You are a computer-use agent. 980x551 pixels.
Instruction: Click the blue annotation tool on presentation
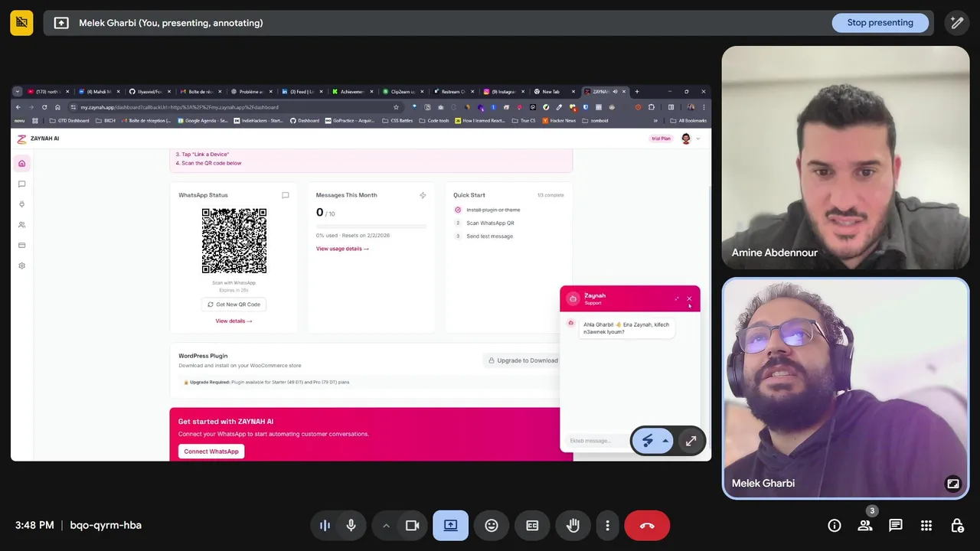(x=648, y=441)
